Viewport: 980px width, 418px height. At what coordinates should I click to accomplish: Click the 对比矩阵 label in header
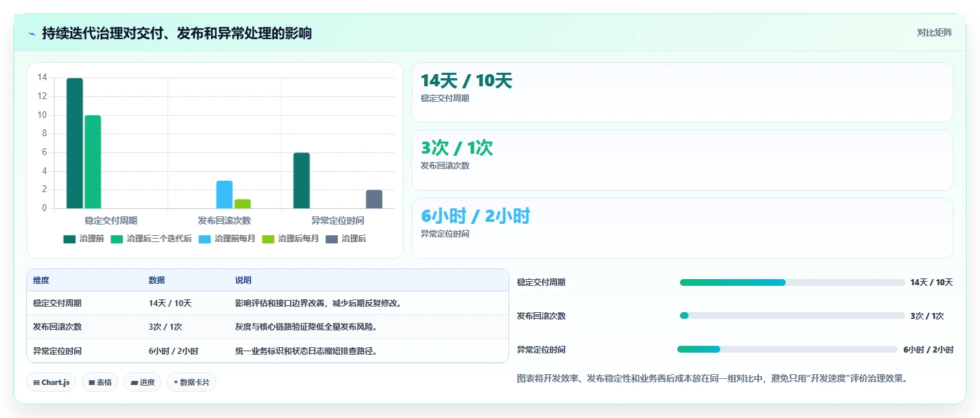coord(934,33)
